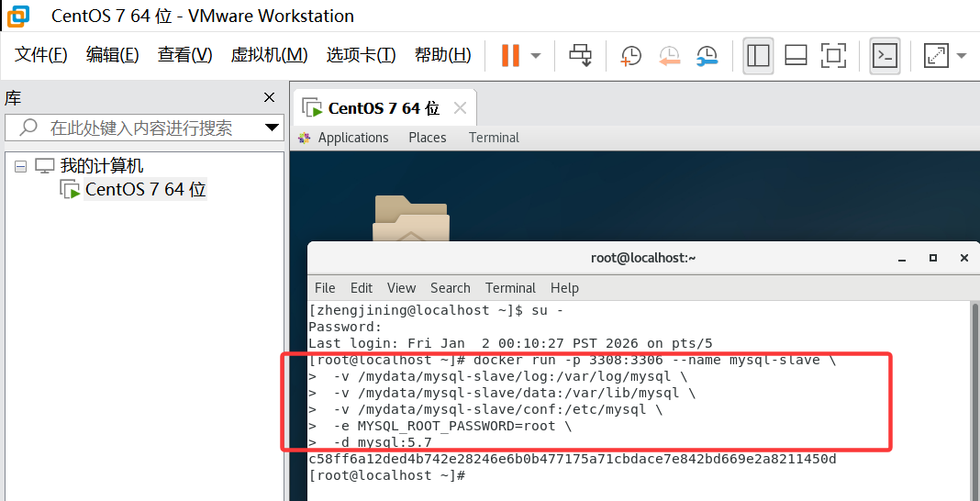This screenshot has width=980, height=501.
Task: Click the mysql-slave/conf:/etc/mysql line
Action: coord(485,410)
